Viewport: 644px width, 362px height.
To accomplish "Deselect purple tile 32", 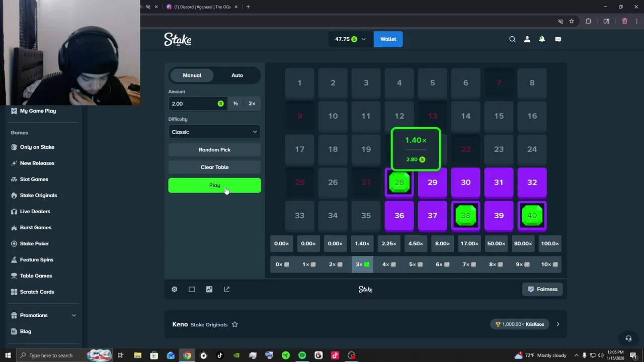I will (532, 183).
